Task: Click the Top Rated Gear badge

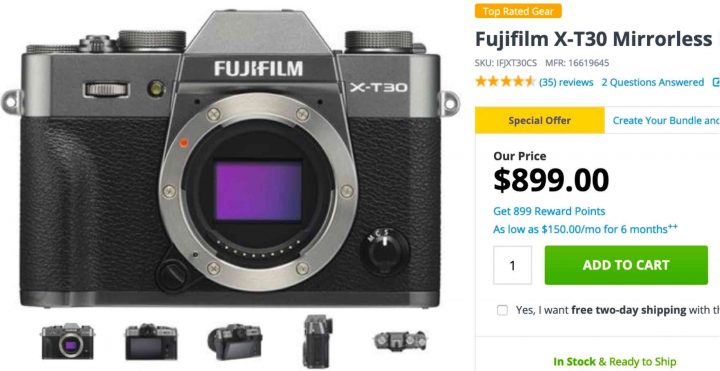Action: click(x=518, y=11)
